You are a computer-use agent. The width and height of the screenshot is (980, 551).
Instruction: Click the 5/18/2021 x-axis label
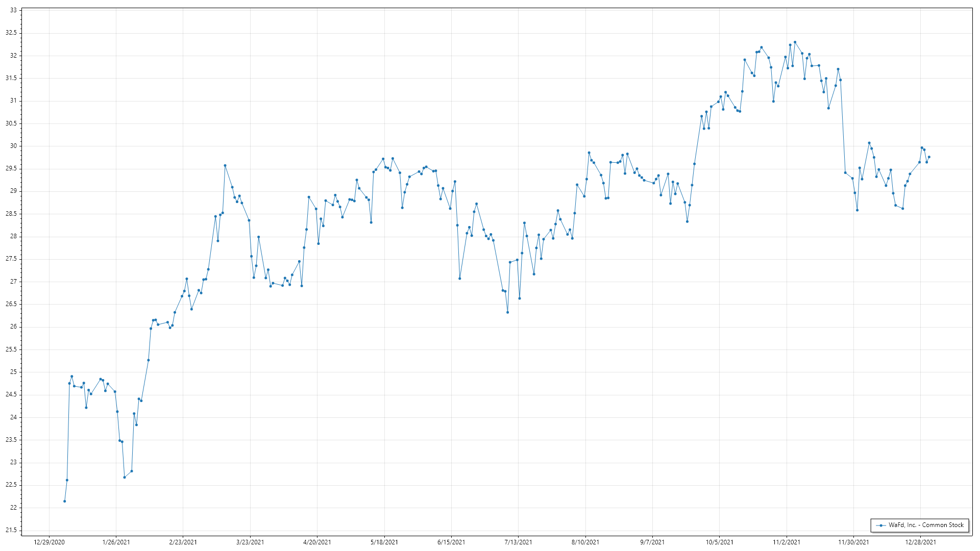click(x=384, y=542)
